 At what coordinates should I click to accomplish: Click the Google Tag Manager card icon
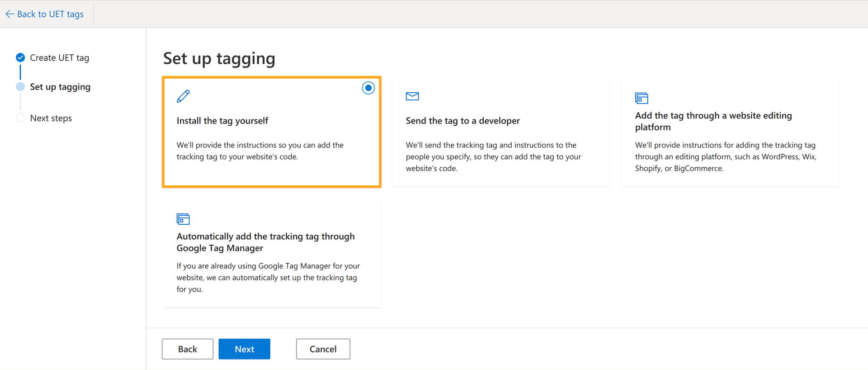[x=183, y=219]
